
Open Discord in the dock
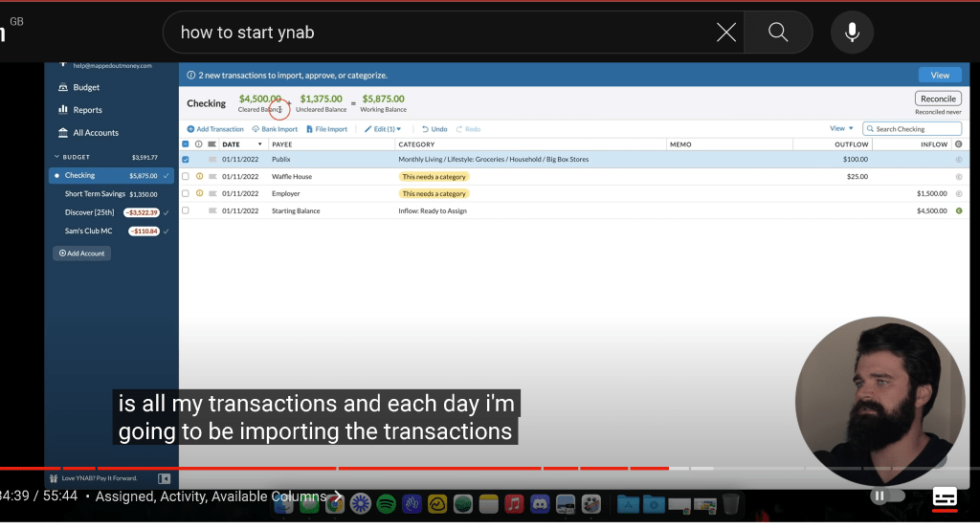(540, 503)
